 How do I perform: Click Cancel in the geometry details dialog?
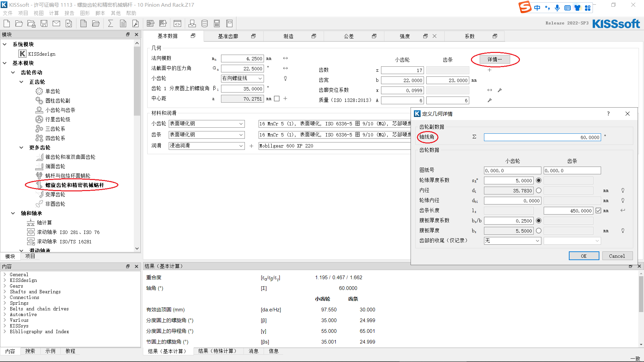(617, 256)
